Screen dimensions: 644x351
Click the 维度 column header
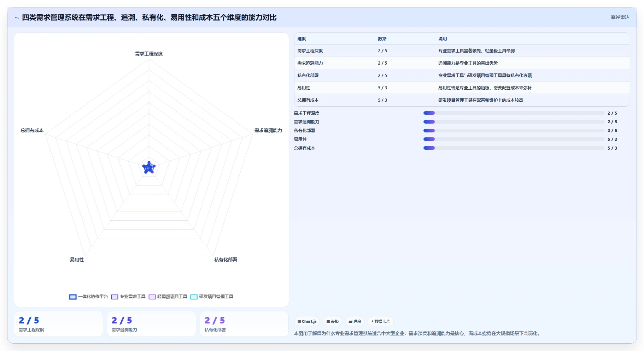(301, 39)
